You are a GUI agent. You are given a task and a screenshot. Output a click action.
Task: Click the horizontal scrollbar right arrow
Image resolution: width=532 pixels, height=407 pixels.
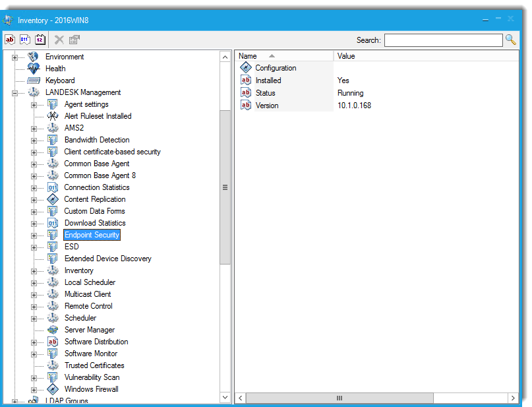point(513,398)
